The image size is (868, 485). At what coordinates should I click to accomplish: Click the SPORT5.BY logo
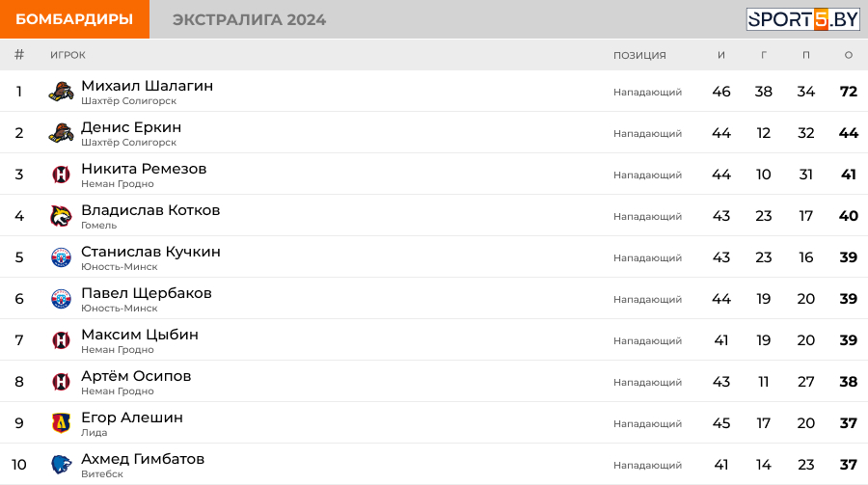802,19
